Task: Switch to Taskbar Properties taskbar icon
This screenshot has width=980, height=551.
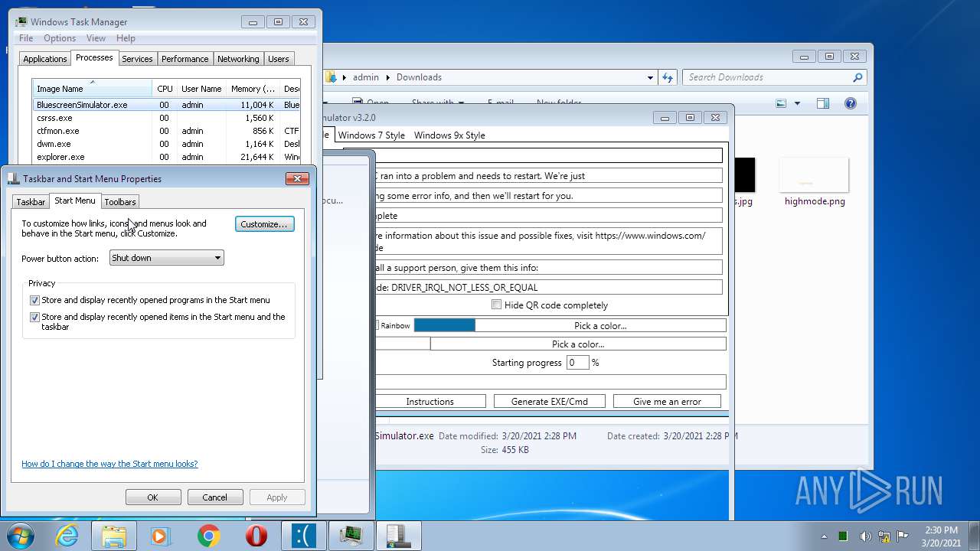Action: (x=398, y=536)
